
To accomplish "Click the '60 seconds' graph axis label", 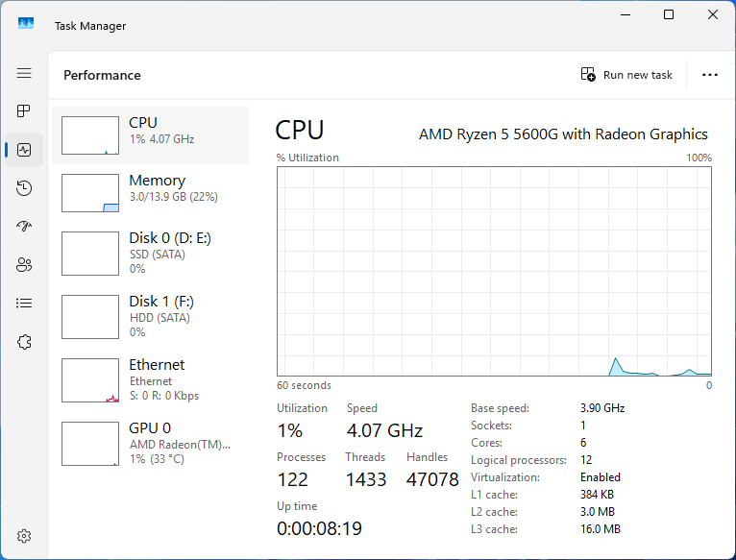I will pos(304,385).
